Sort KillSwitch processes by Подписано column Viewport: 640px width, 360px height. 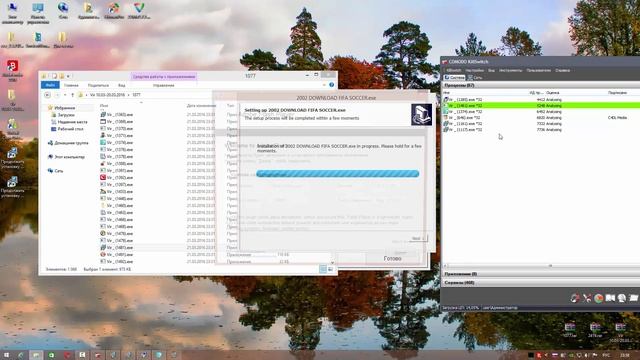point(617,93)
